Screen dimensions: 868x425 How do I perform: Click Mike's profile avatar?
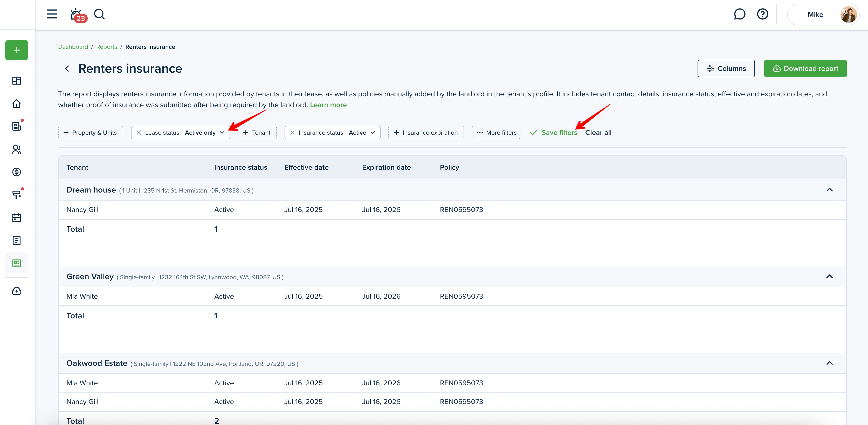(848, 15)
